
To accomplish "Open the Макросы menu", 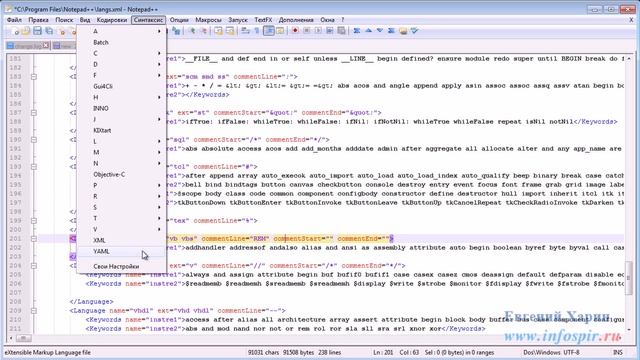I will coord(208,20).
